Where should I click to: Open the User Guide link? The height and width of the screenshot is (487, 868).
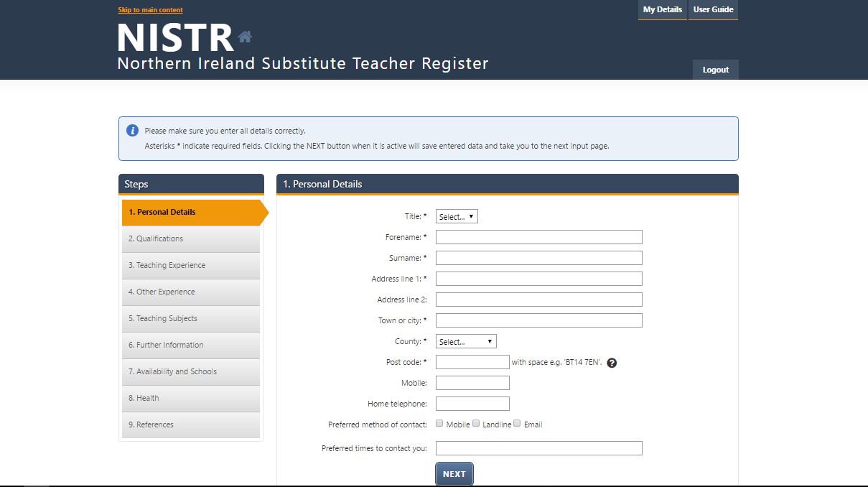[x=713, y=10]
